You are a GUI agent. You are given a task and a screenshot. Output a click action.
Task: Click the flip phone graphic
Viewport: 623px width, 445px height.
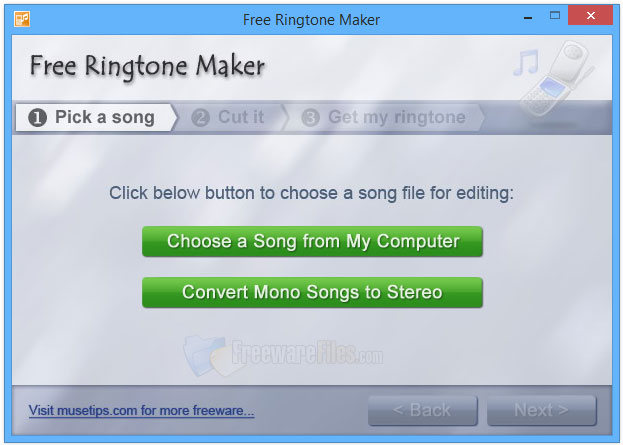click(557, 78)
